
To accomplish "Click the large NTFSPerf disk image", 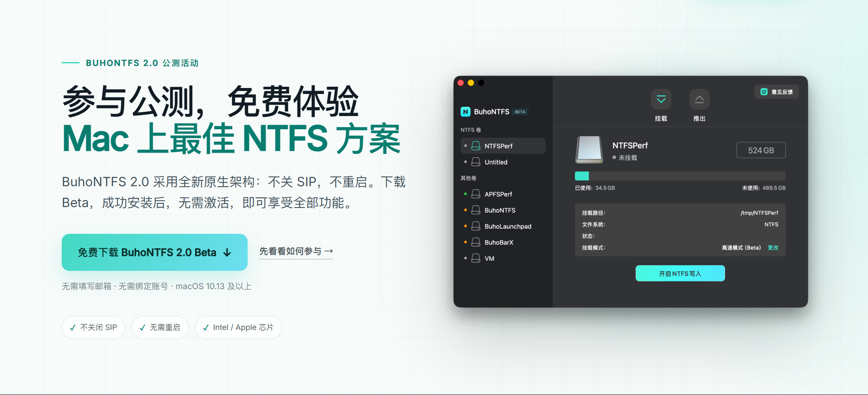I will point(589,150).
